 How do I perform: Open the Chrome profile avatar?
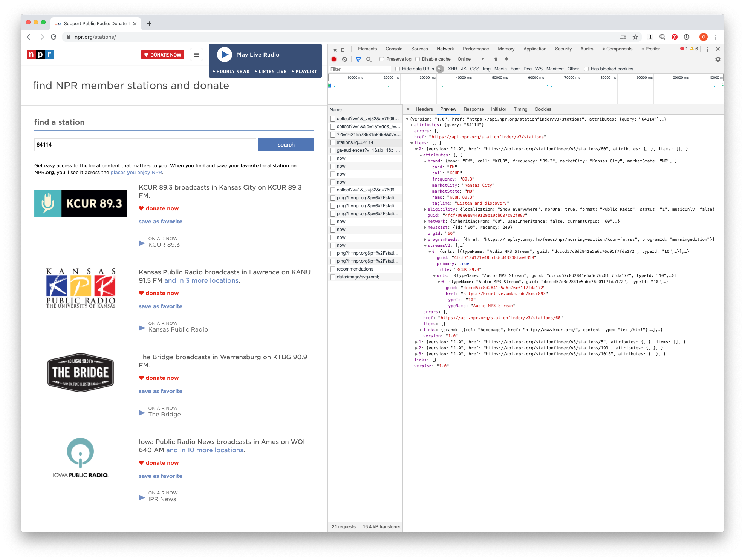coord(703,37)
